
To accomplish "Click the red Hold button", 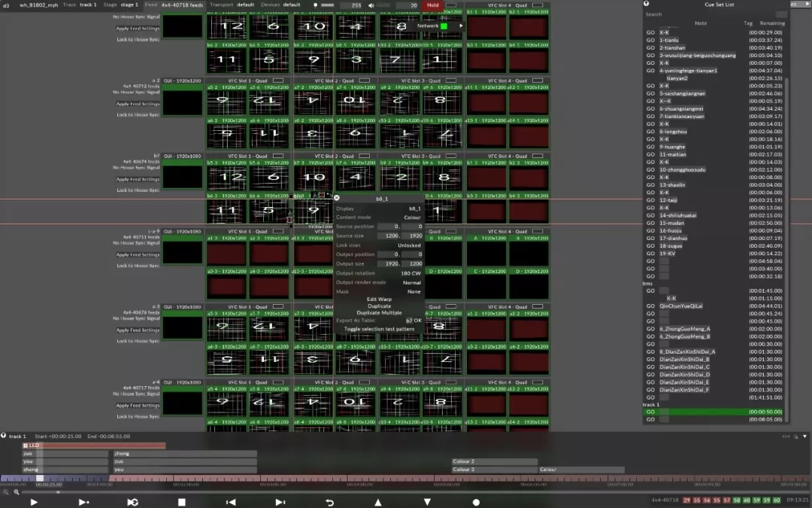I will point(432,5).
